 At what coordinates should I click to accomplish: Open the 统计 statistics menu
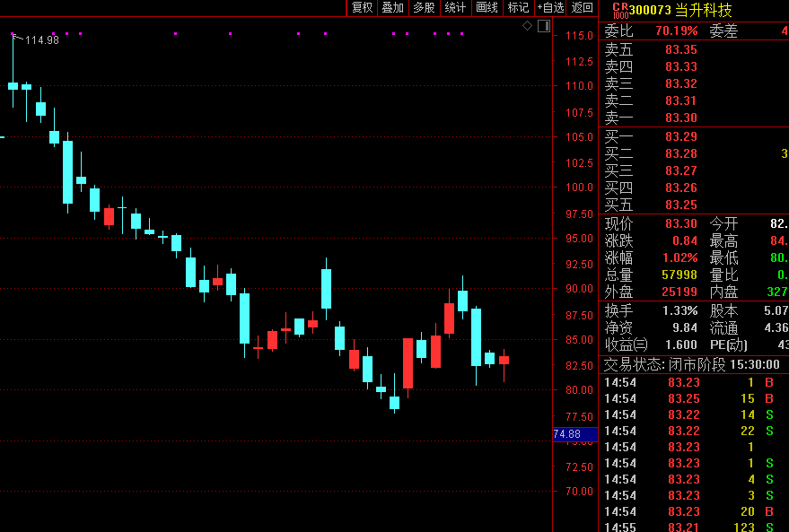[x=455, y=8]
